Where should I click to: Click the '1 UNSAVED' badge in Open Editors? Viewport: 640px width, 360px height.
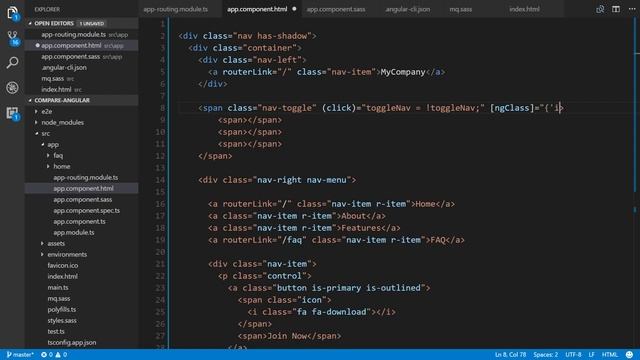pos(92,24)
